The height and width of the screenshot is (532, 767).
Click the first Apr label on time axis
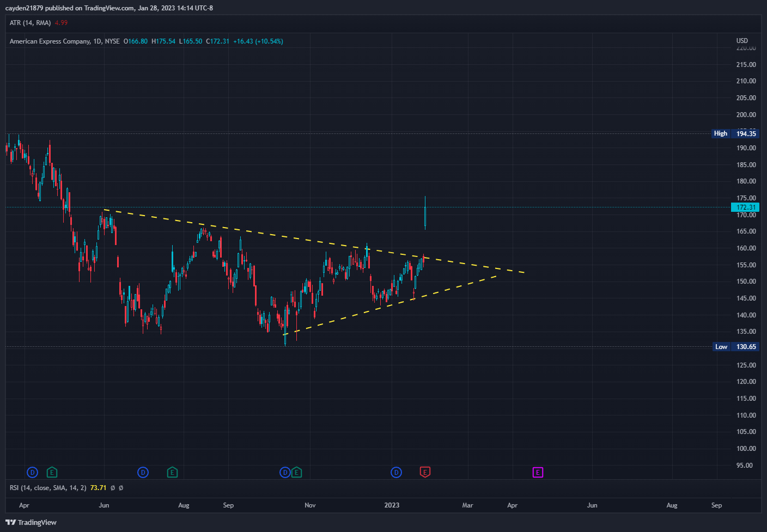click(24, 505)
